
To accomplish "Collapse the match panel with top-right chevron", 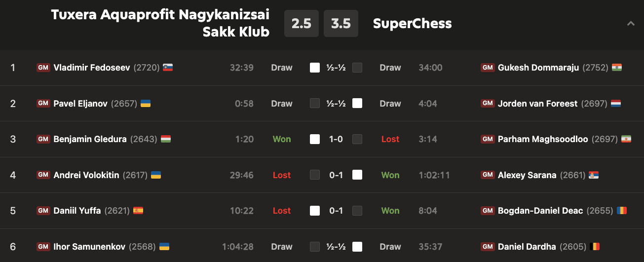I will pyautogui.click(x=631, y=23).
